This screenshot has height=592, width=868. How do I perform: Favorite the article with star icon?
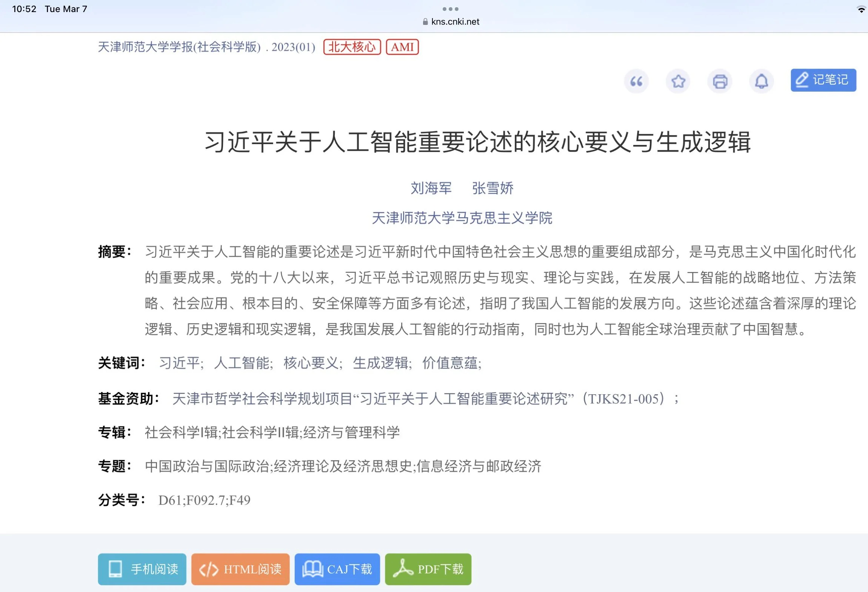click(x=678, y=81)
